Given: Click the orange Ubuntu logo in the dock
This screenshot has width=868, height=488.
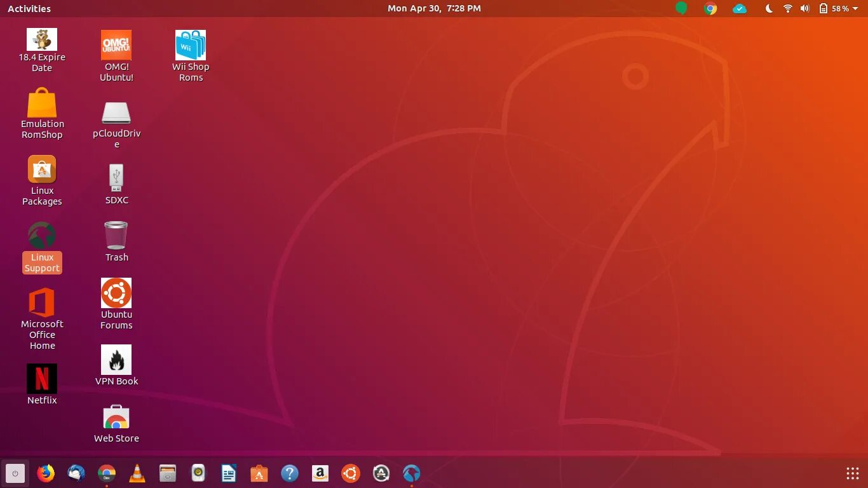Looking at the screenshot, I should pyautogui.click(x=351, y=473).
